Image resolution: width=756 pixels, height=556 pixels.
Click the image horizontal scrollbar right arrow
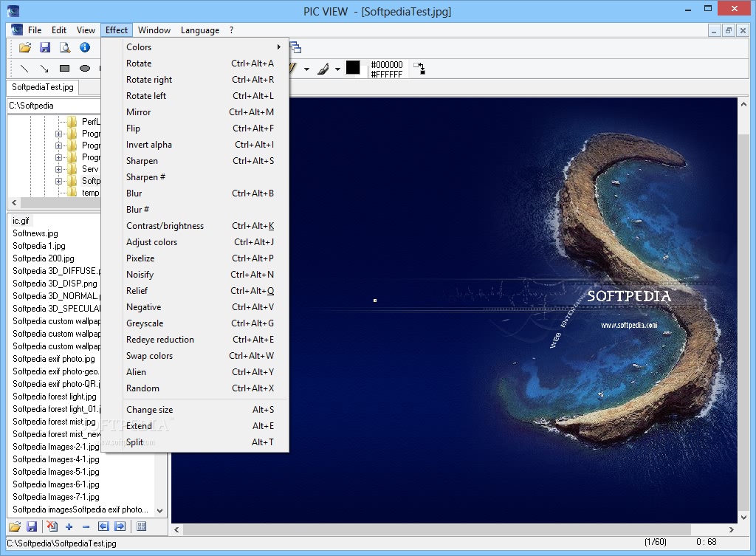(732, 529)
